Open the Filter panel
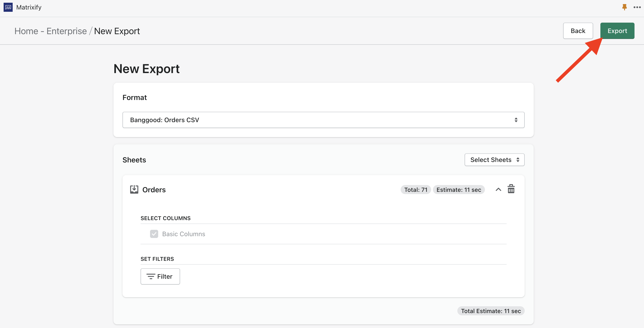This screenshot has height=328, width=644. 160,276
